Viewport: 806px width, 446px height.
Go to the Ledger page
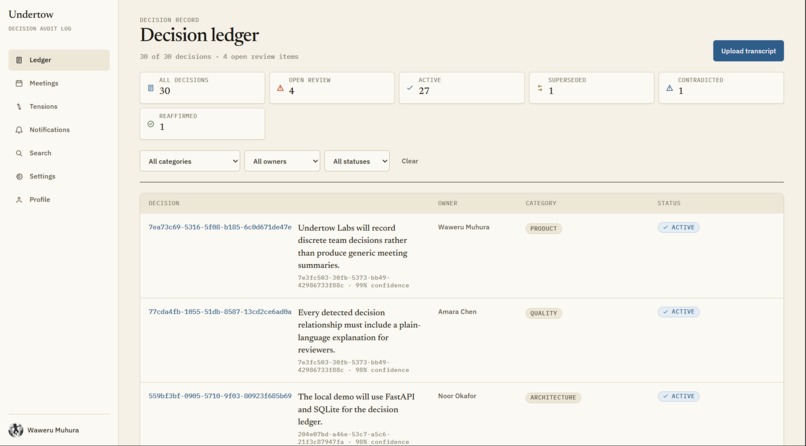(x=59, y=60)
